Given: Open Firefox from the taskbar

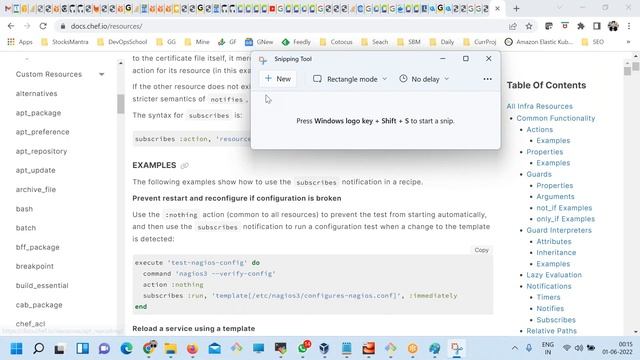Looking at the screenshot, I should pos(192,349).
